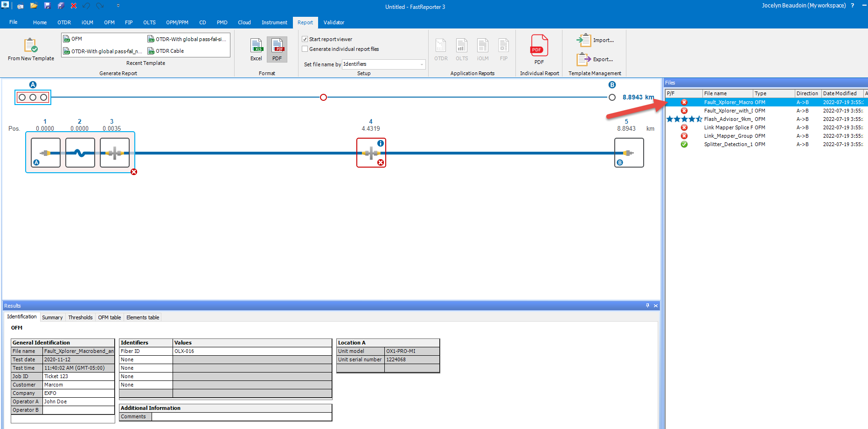The width and height of the screenshot is (868, 429).
Task: Select the Link_Mapper_Group file row
Action: pos(766,136)
